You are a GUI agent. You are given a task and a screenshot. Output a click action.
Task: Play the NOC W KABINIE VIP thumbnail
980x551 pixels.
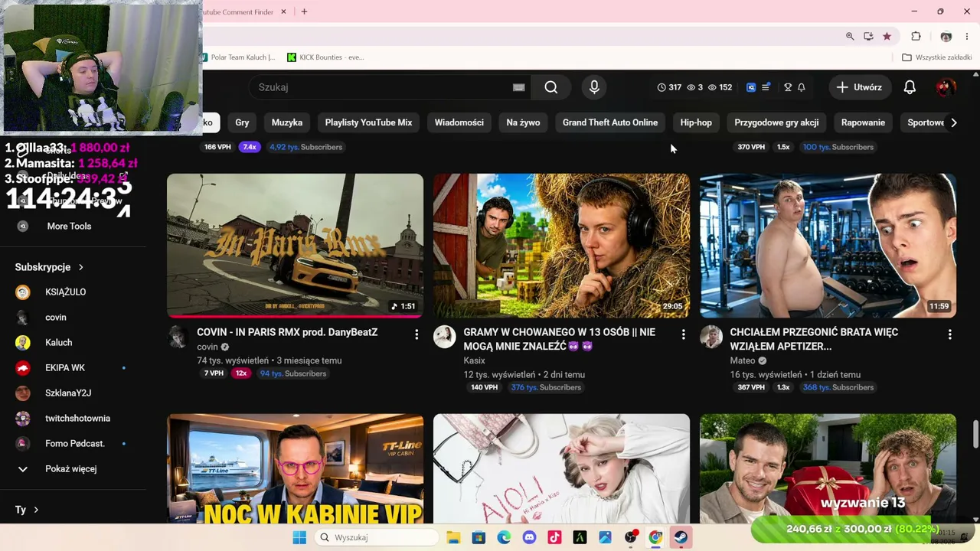295,469
